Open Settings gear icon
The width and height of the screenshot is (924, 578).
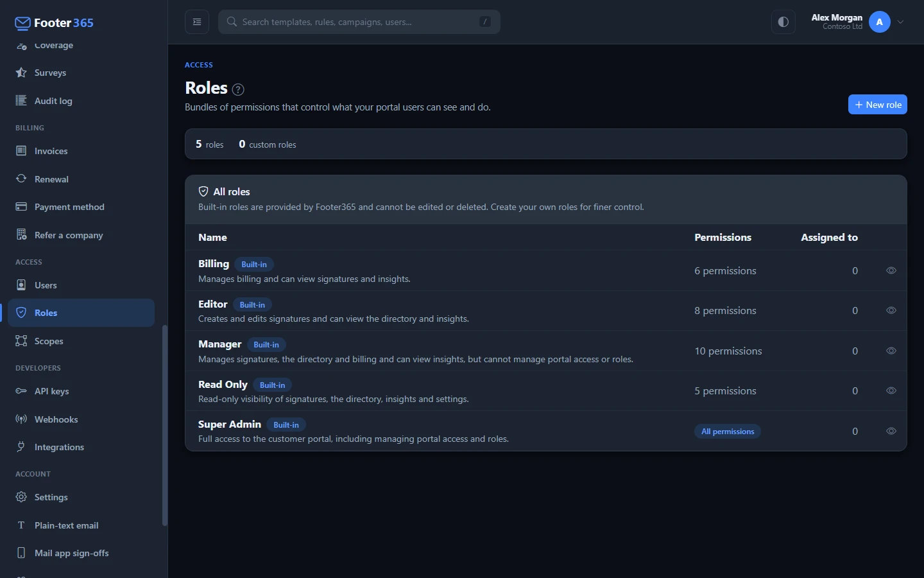[x=21, y=497]
